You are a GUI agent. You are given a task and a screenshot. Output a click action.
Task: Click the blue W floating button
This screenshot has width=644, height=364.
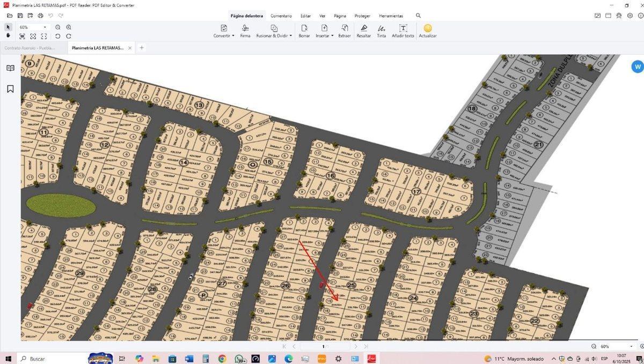[638, 67]
